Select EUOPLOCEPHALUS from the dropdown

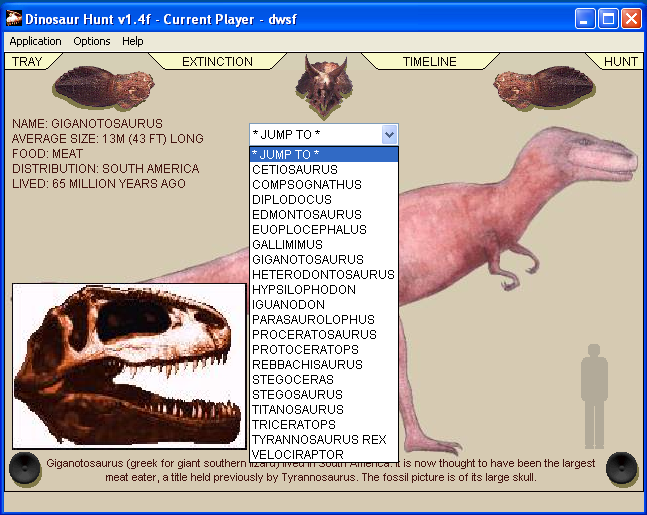tap(324, 229)
